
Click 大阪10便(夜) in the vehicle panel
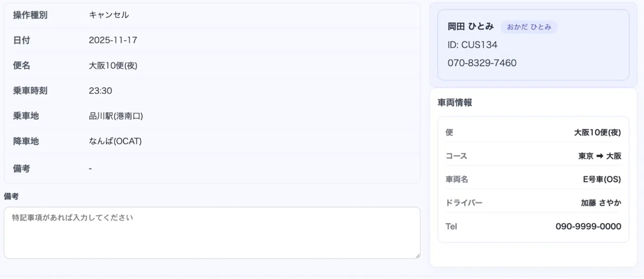pyautogui.click(x=597, y=133)
